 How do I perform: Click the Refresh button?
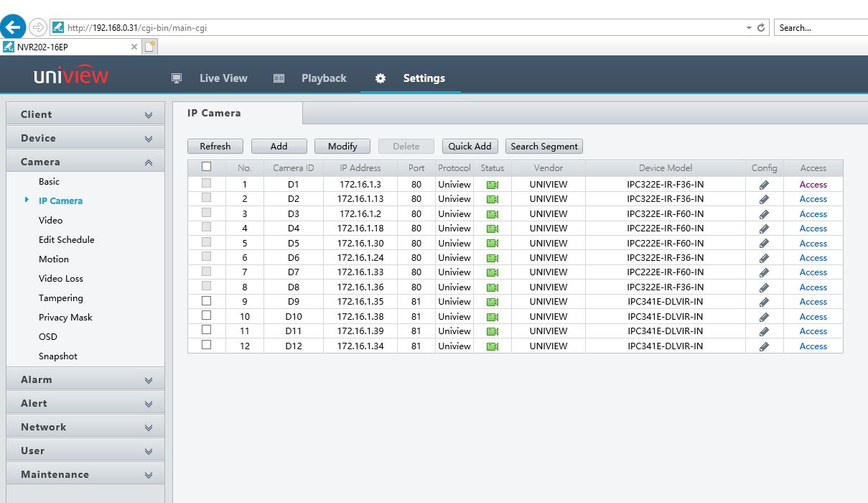(215, 146)
